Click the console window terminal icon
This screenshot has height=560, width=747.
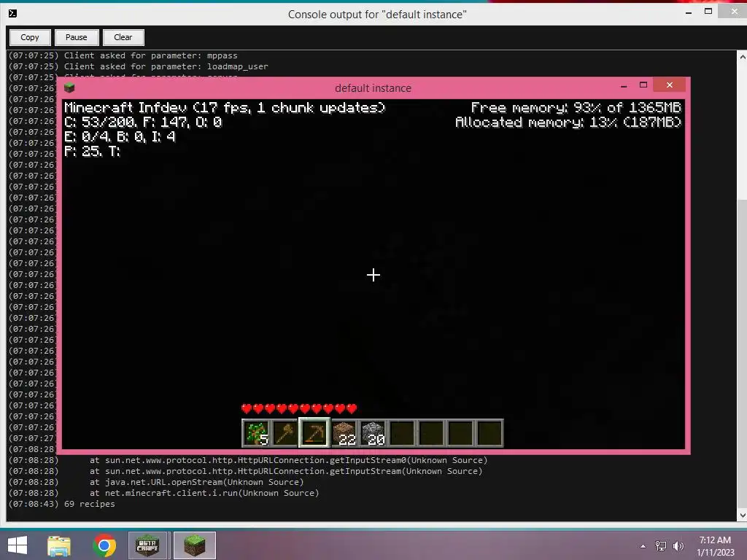13,13
